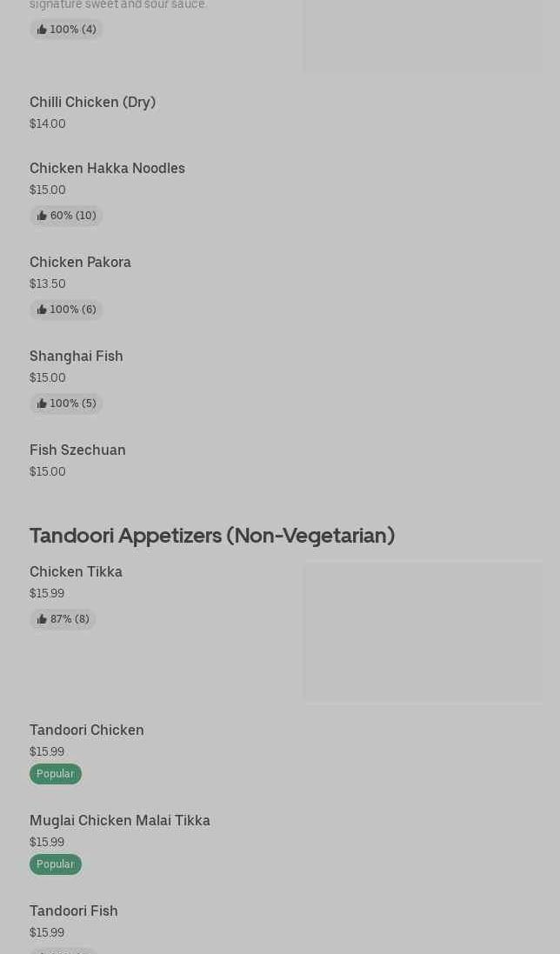The width and height of the screenshot is (560, 954).
Task: Click Popular badge under Tandoori Chicken
Action: [x=56, y=774]
